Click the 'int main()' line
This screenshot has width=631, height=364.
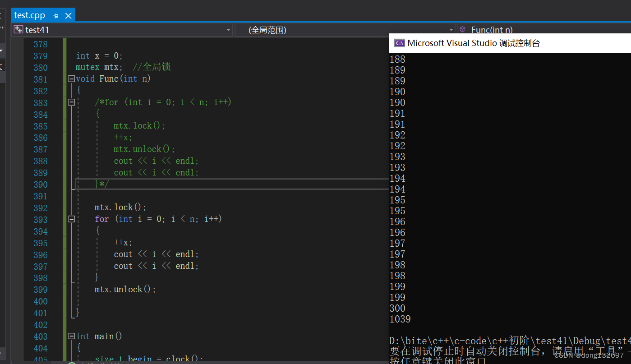tap(99, 336)
